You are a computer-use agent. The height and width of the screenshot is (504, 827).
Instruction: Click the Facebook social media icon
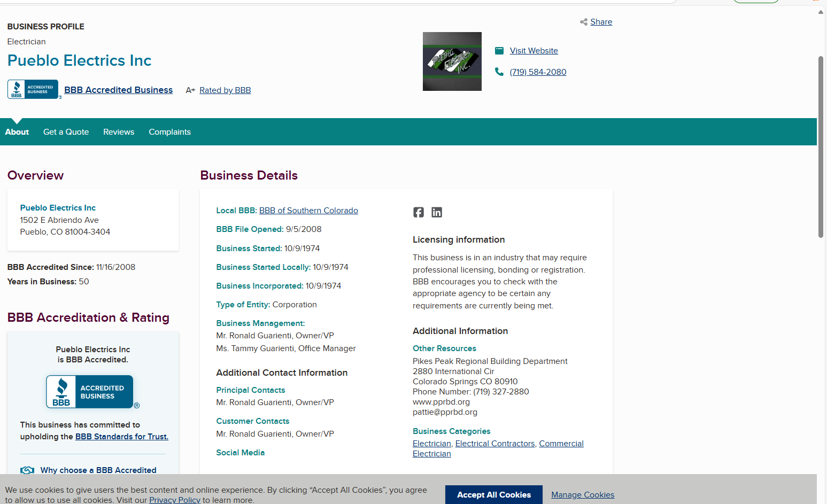pos(418,212)
